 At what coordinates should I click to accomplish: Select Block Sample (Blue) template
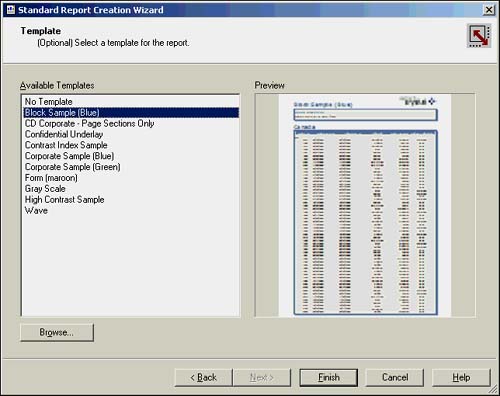(x=131, y=113)
